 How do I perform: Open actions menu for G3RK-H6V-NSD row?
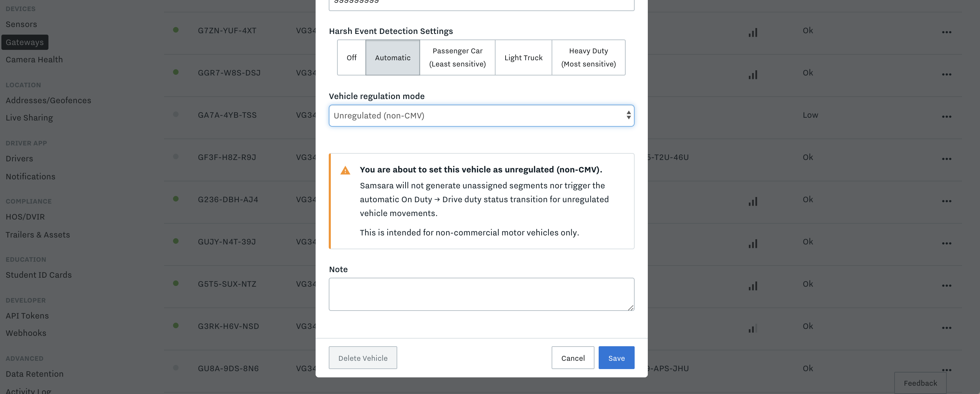[x=946, y=328]
